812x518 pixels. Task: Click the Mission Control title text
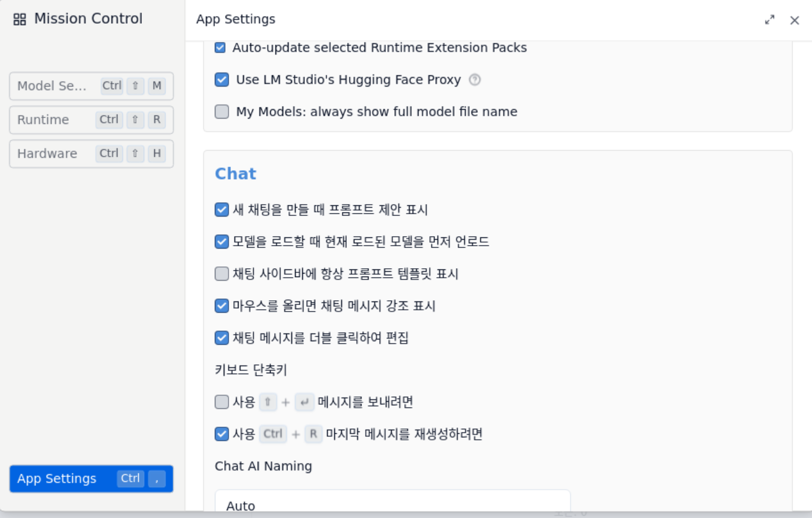[88, 19]
